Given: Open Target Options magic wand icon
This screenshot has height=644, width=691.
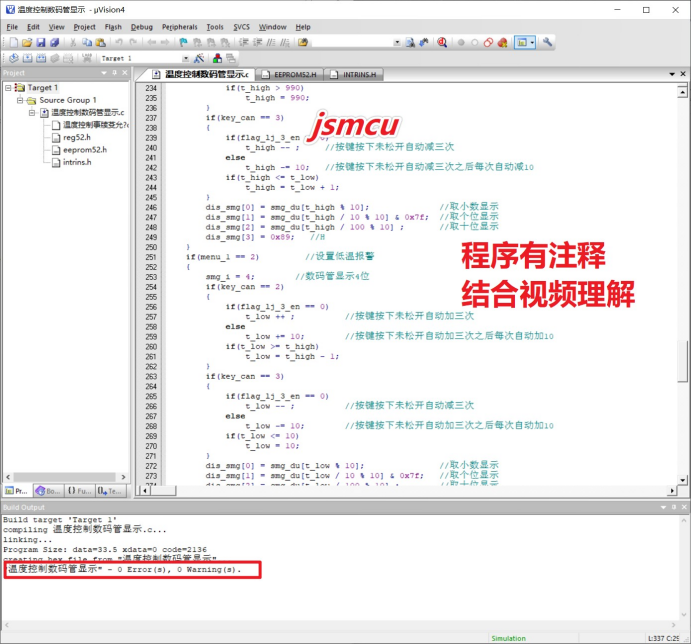Looking at the screenshot, I should pyautogui.click(x=199, y=58).
